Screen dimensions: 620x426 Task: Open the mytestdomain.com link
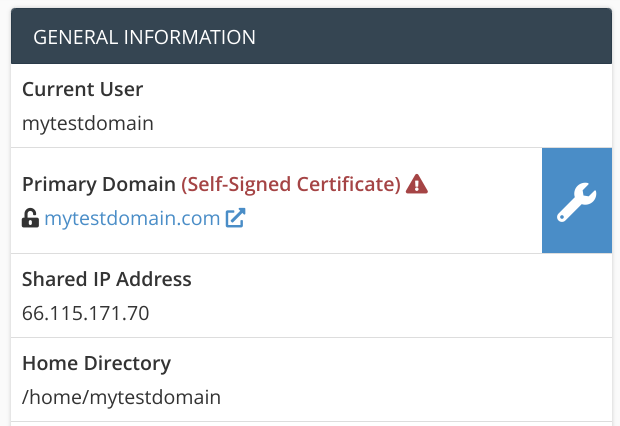132,218
